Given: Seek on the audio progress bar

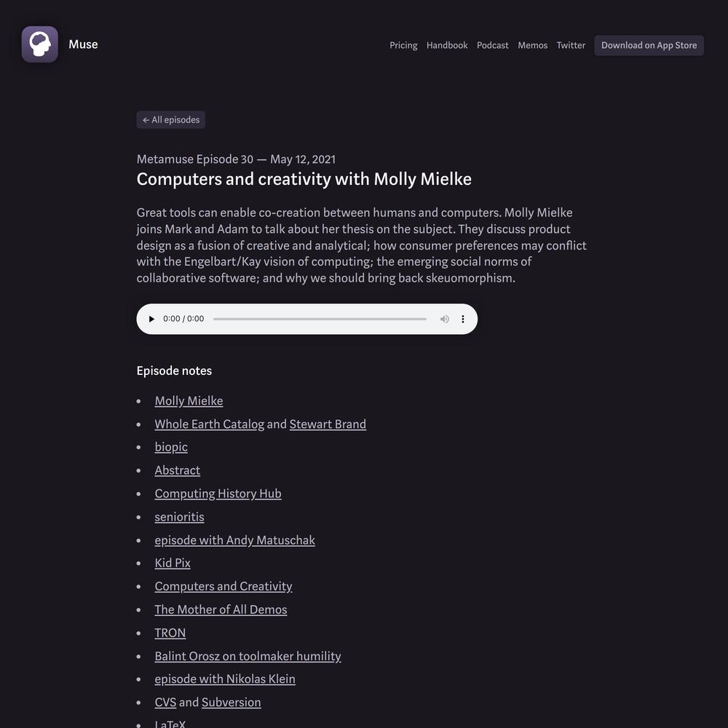Looking at the screenshot, I should pyautogui.click(x=320, y=319).
